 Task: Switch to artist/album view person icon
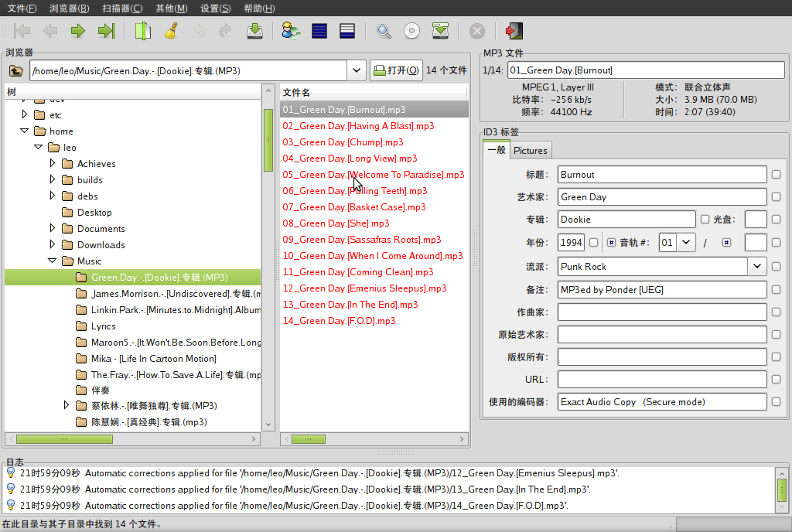coord(291,31)
